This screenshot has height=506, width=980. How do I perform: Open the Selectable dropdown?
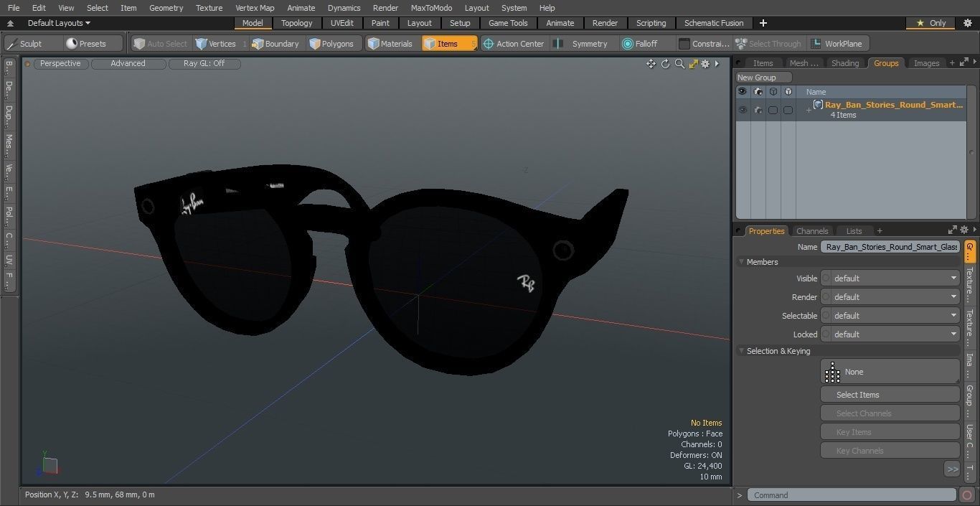(890, 316)
